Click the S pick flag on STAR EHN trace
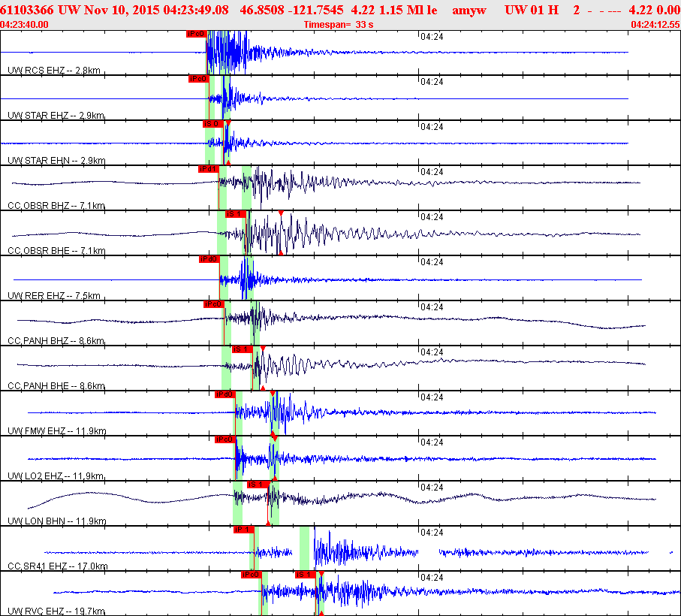The height and width of the screenshot is (616, 681). point(212,124)
